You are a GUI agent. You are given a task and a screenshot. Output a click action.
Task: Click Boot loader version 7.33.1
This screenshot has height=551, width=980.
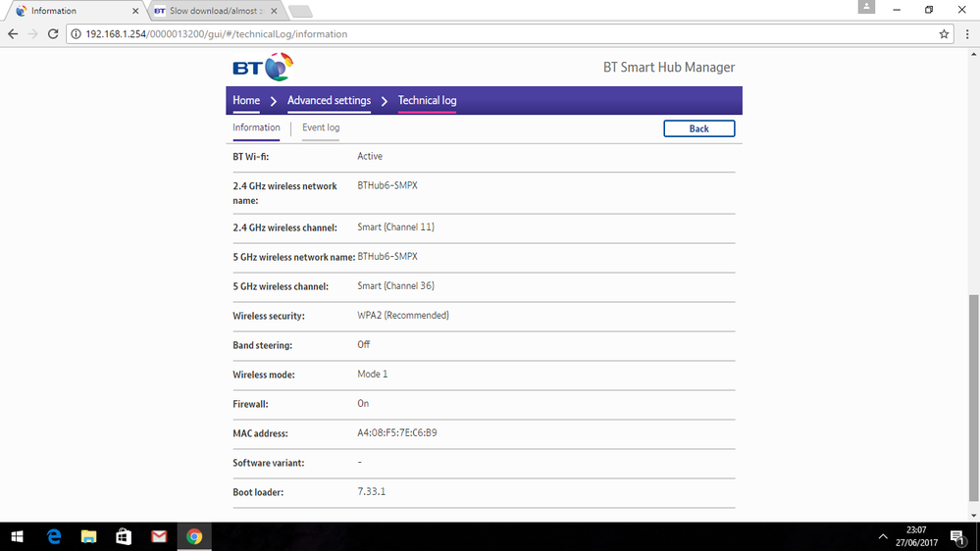coord(371,491)
